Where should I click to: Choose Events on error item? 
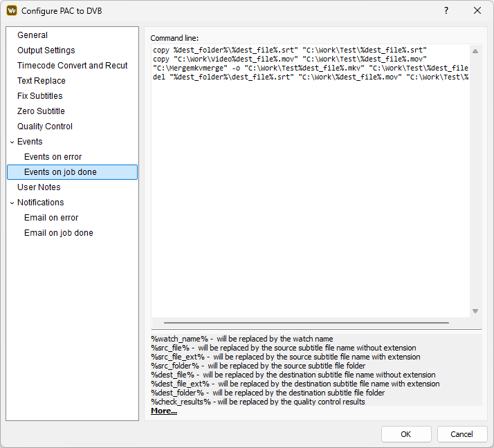click(x=53, y=157)
